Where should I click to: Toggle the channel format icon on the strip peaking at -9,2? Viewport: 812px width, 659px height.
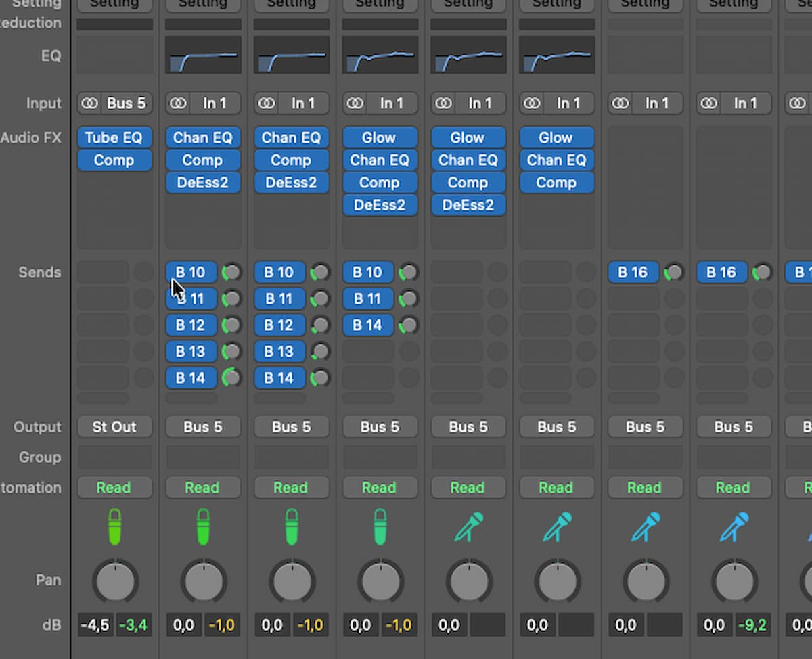[709, 104]
